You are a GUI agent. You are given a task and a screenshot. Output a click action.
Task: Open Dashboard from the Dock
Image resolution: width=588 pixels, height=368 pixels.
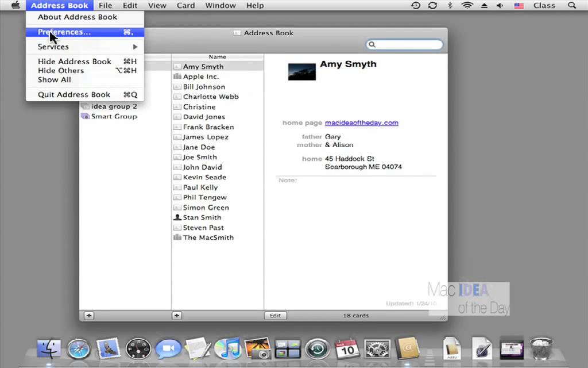click(138, 349)
